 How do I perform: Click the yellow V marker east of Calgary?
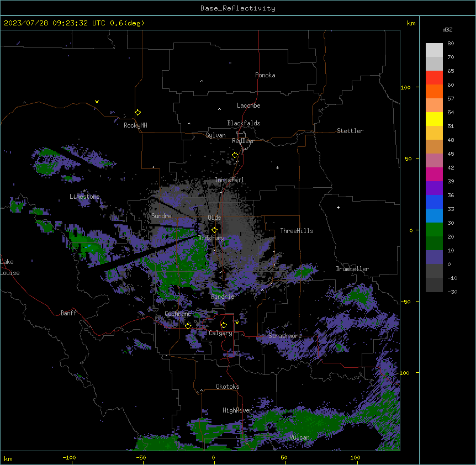(237, 323)
